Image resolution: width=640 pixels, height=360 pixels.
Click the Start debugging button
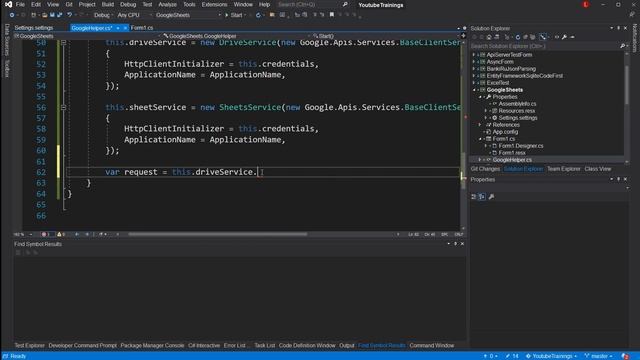(234, 15)
